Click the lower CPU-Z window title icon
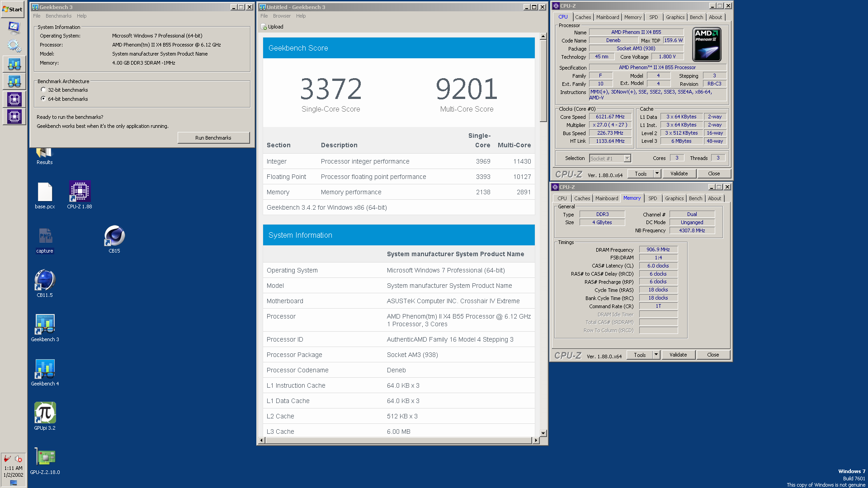 [555, 187]
